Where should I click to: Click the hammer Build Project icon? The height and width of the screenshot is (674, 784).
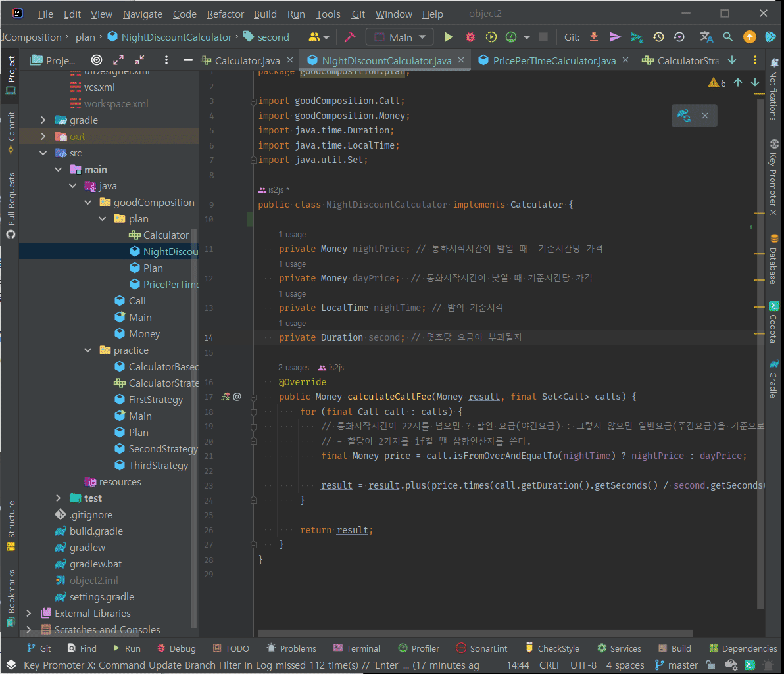tap(350, 37)
